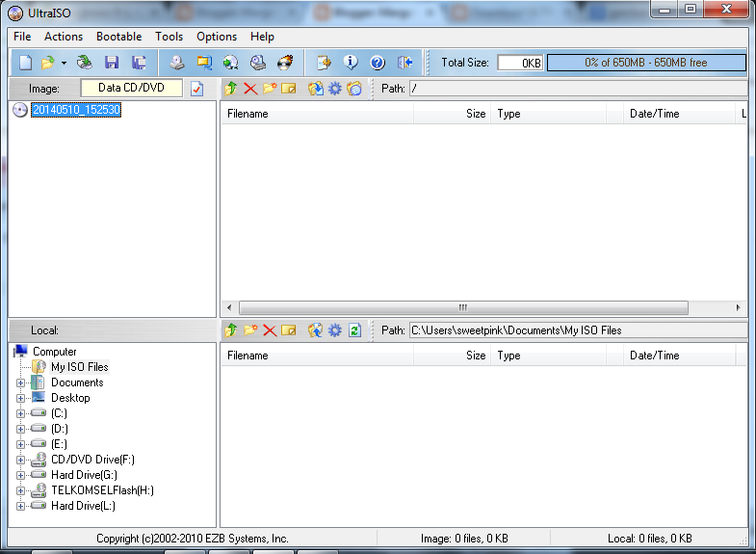Click the Add Files icon in main toolbar

click(x=324, y=63)
